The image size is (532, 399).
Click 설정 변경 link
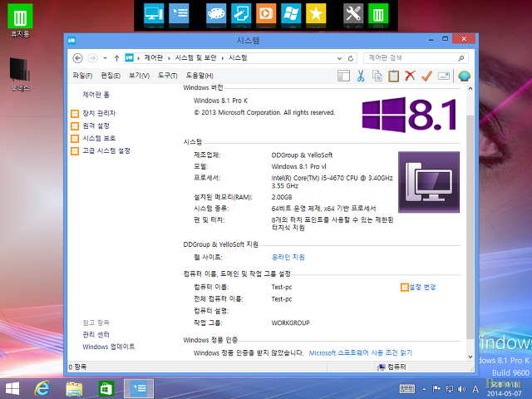pyautogui.click(x=422, y=287)
